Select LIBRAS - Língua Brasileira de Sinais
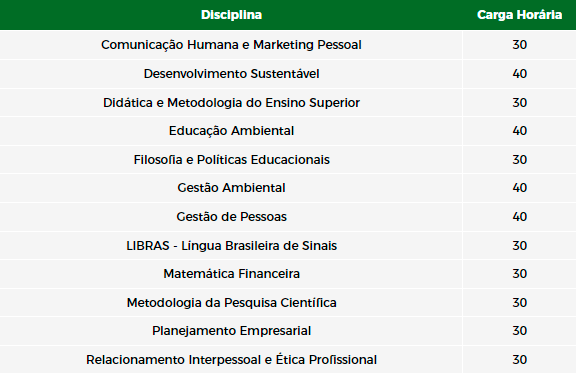The image size is (577, 373). tap(231, 245)
